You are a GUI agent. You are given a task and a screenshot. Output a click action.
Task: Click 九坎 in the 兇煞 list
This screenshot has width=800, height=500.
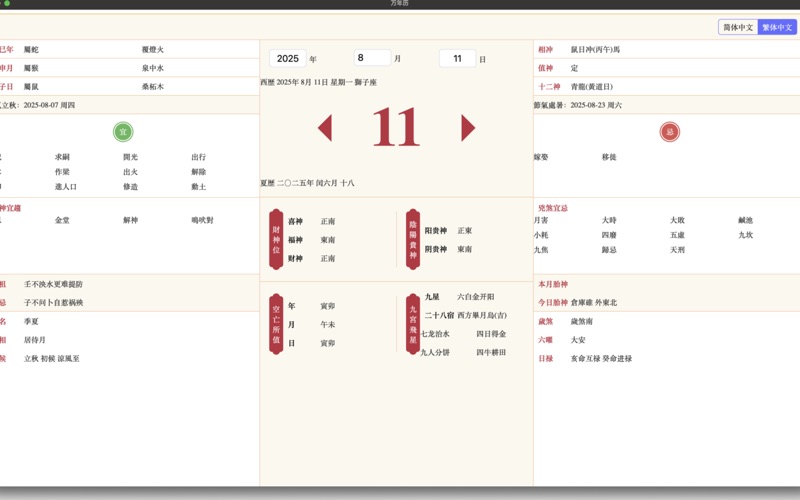coord(745,235)
